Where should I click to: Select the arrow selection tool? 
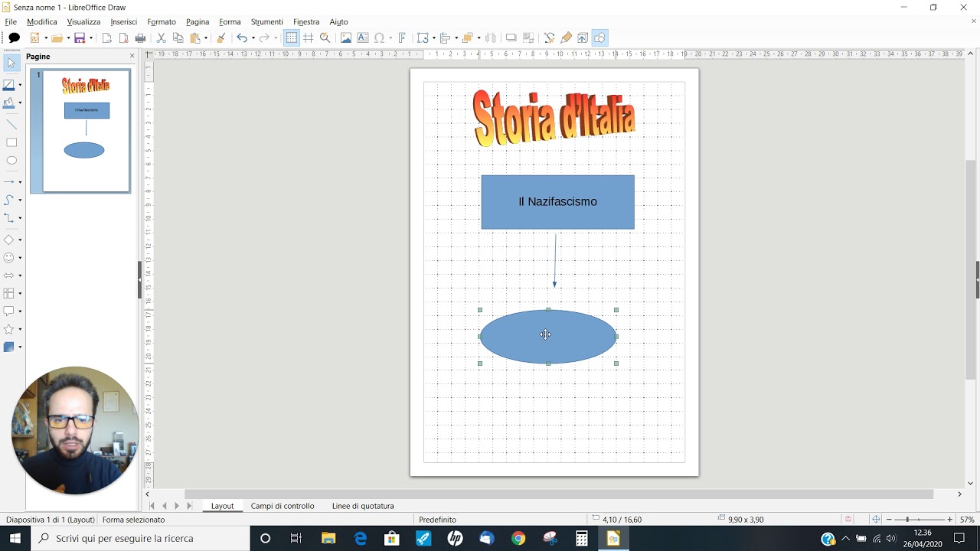pos(11,64)
